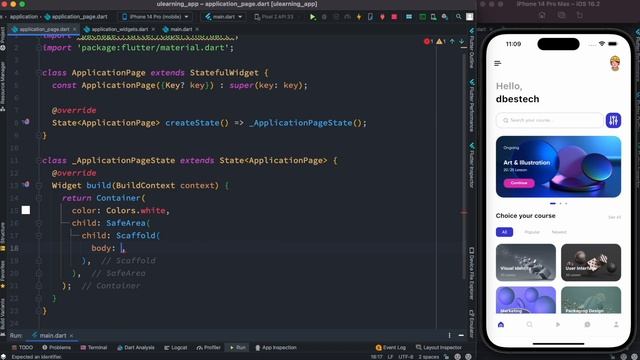Open the Profiler tool window
The width and height of the screenshot is (640, 360).
(x=209, y=348)
